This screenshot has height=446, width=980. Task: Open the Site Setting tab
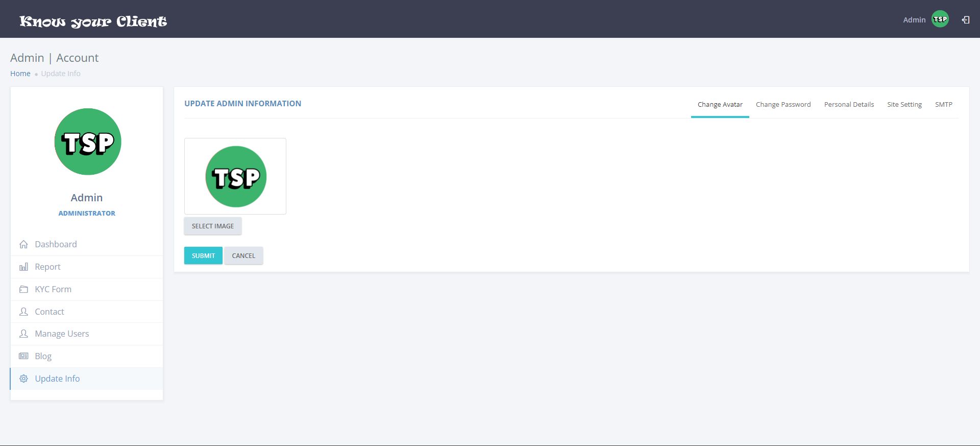point(904,104)
